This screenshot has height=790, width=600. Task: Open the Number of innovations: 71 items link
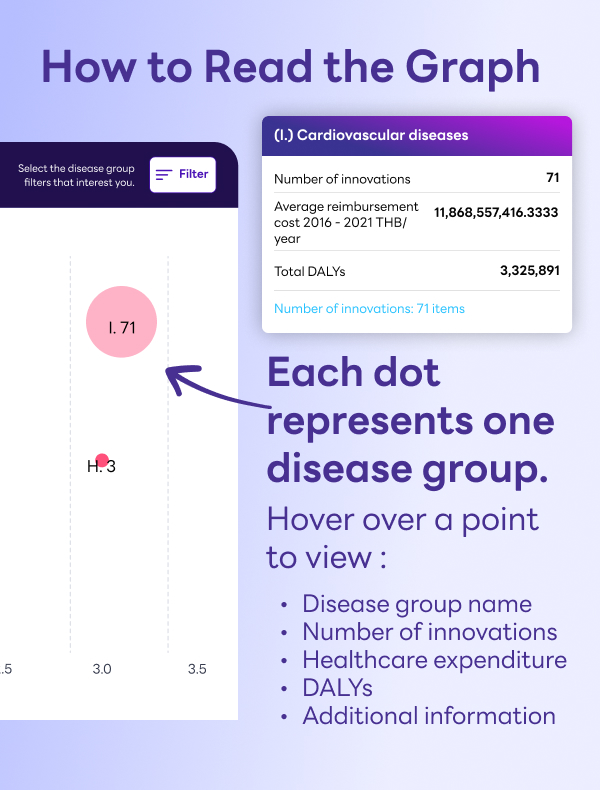coord(369,308)
